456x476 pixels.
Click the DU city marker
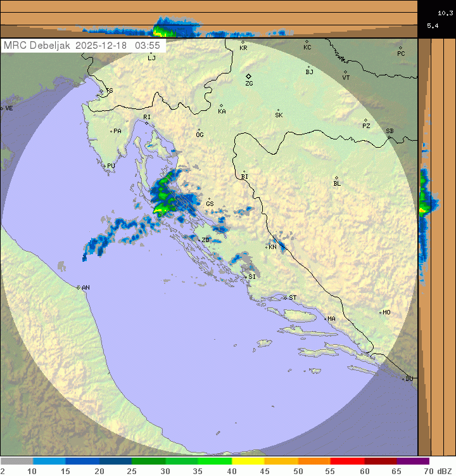(403, 378)
